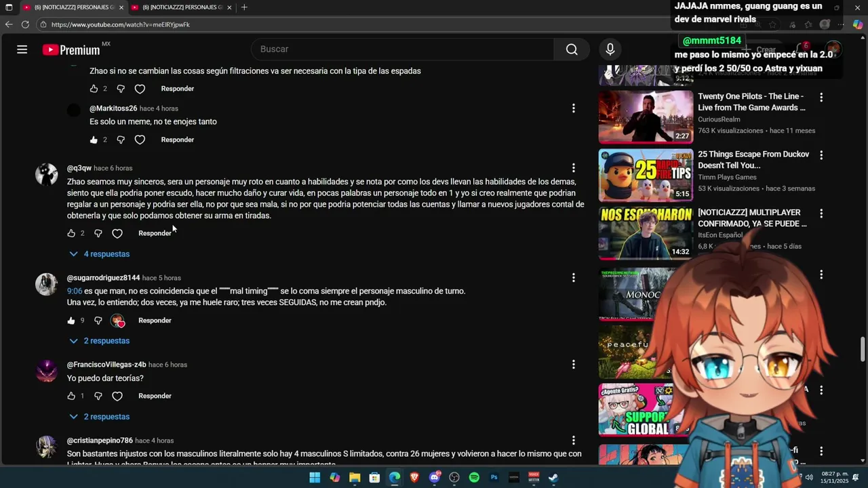Image resolution: width=868 pixels, height=488 pixels.
Task: Open Brave browser from the taskbar
Action: coord(414,477)
